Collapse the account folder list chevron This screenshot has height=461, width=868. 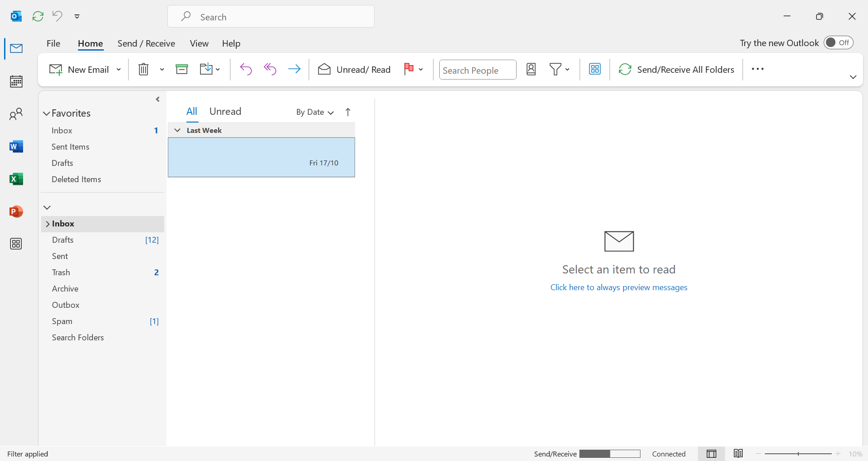coord(47,207)
